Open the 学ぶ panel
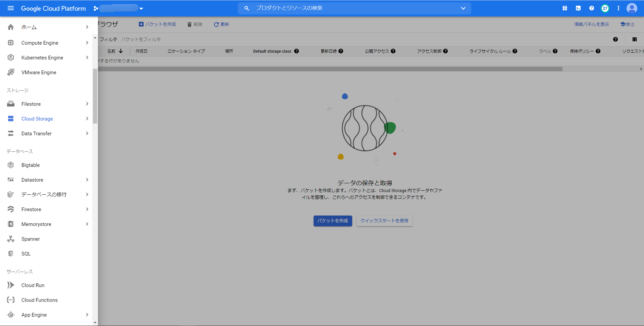This screenshot has width=644, height=326. pos(627,24)
